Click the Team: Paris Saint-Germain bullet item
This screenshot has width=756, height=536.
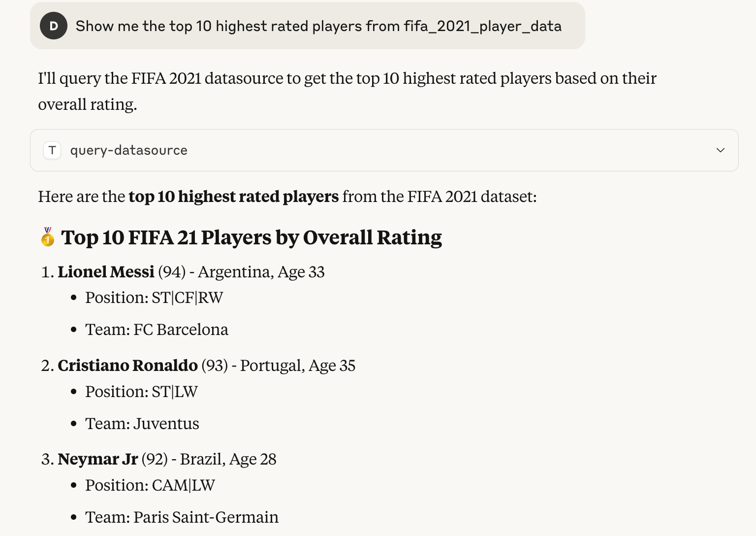pyautogui.click(x=182, y=517)
